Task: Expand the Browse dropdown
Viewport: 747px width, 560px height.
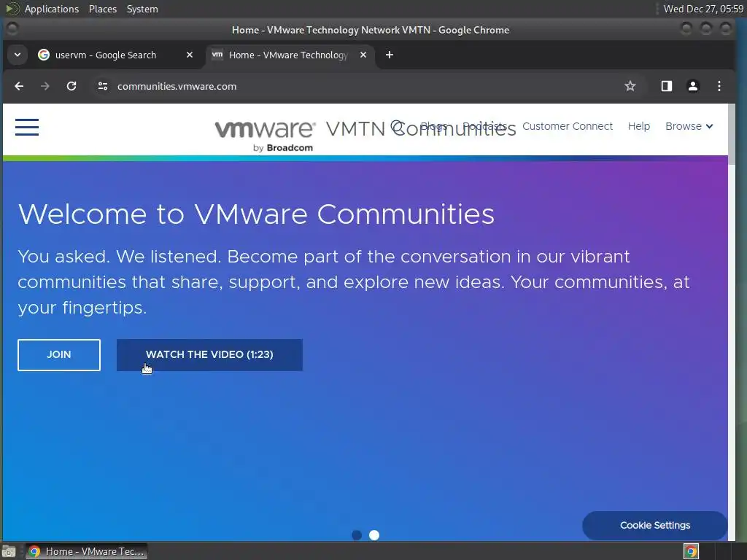Action: point(689,126)
